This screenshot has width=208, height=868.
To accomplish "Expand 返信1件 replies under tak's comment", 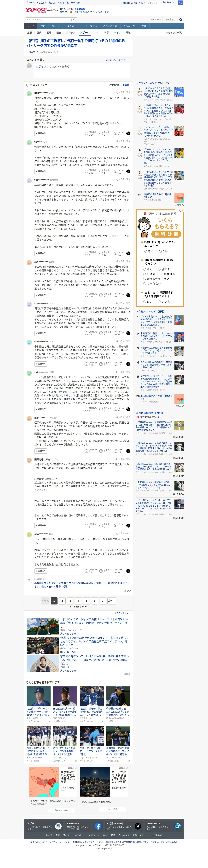I will pyautogui.click(x=41, y=409).
